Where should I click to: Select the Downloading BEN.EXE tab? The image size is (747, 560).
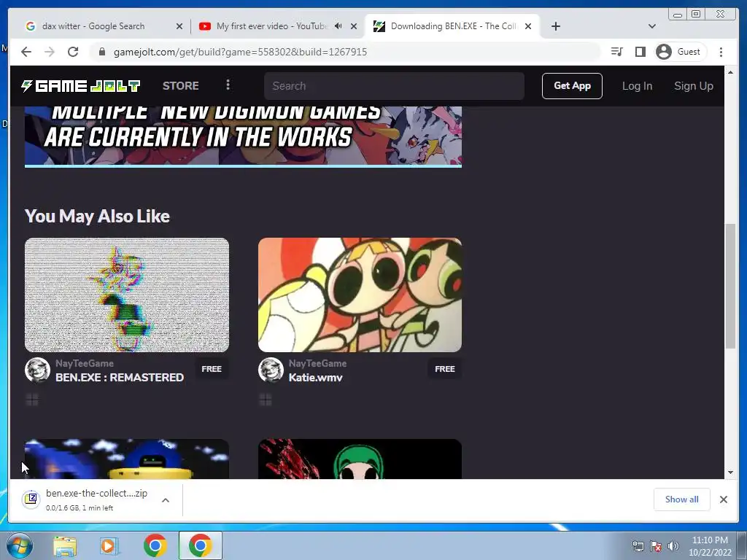coord(452,26)
